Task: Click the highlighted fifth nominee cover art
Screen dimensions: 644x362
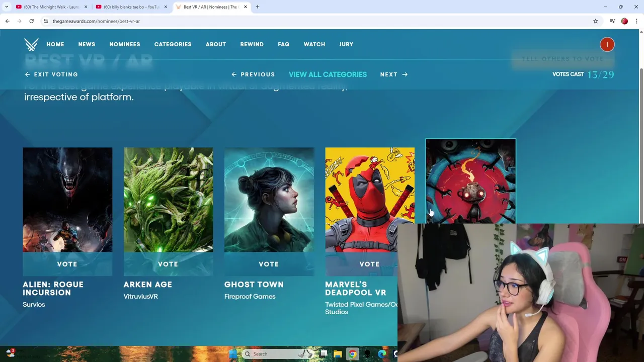Action: click(x=470, y=181)
